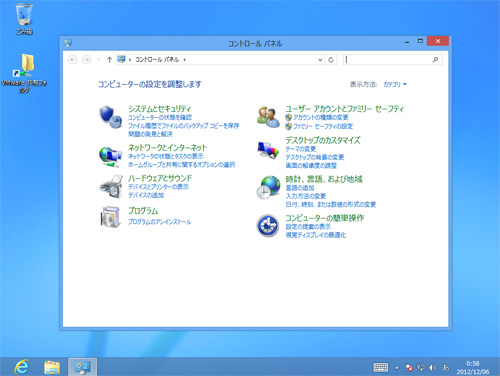The image size is (500, 376).
Task: Click ネットワークの状態とタスクの表示 link
Action: pyautogui.click(x=166, y=156)
